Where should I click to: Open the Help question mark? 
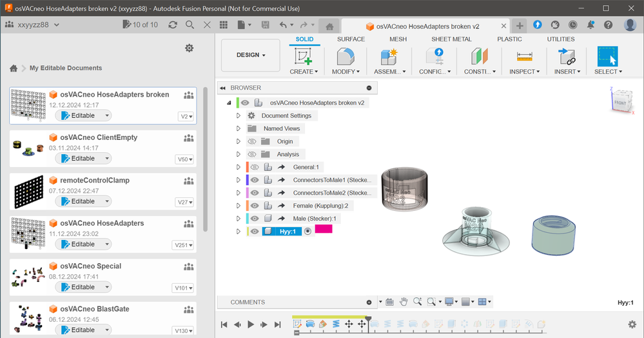tap(609, 25)
